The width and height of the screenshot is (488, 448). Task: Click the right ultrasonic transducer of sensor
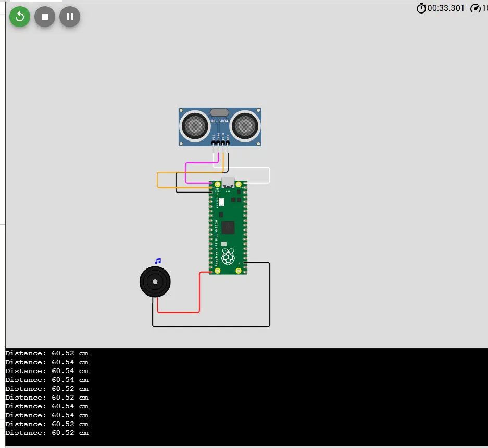[x=245, y=126]
